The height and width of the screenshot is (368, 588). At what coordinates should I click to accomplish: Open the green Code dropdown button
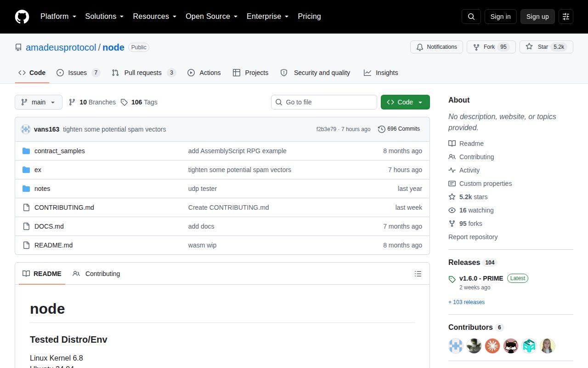click(x=405, y=102)
